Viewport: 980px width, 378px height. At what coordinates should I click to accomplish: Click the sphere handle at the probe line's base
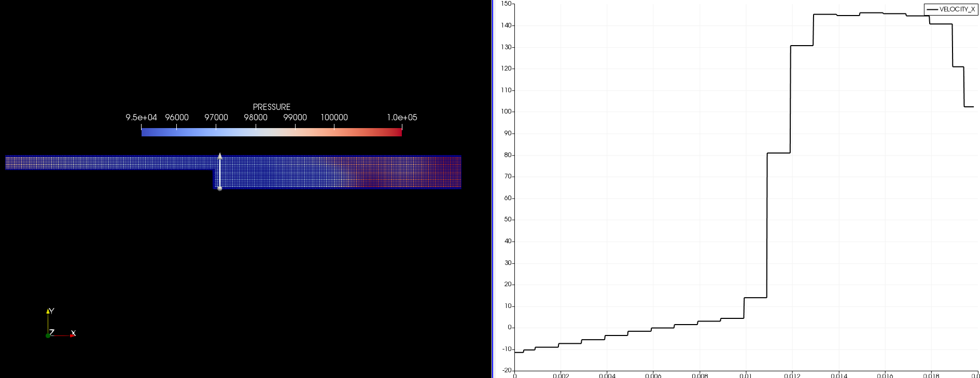pos(220,188)
